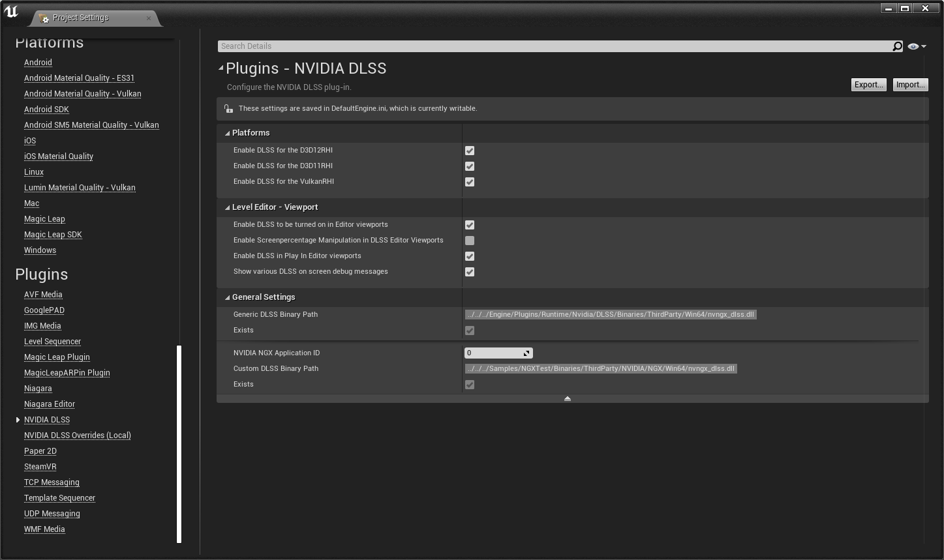Screen dimensions: 944x560
Task: Click the Export... button
Action: point(869,85)
